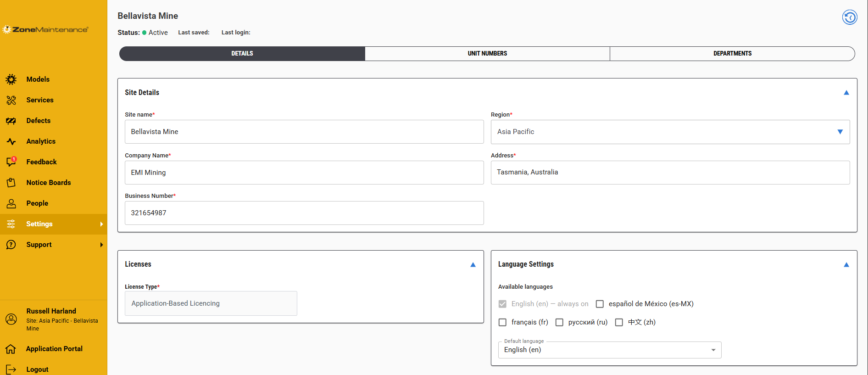Go to Application Portal link

pyautogui.click(x=54, y=349)
